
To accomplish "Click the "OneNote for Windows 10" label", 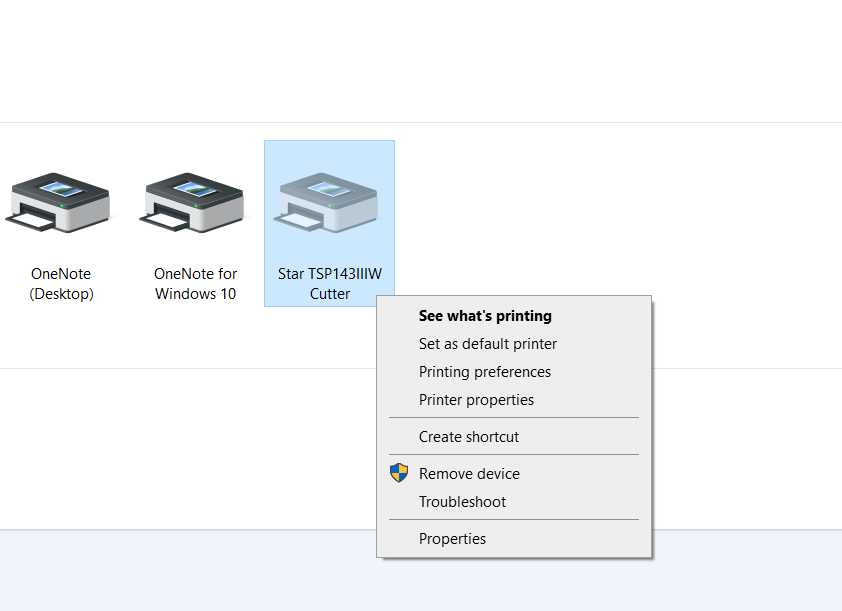I will click(195, 283).
